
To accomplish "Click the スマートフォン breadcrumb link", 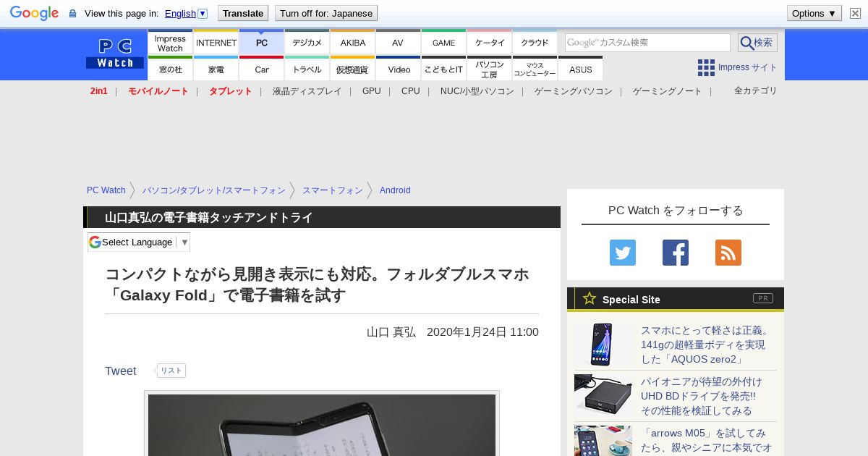I will coord(333,190).
